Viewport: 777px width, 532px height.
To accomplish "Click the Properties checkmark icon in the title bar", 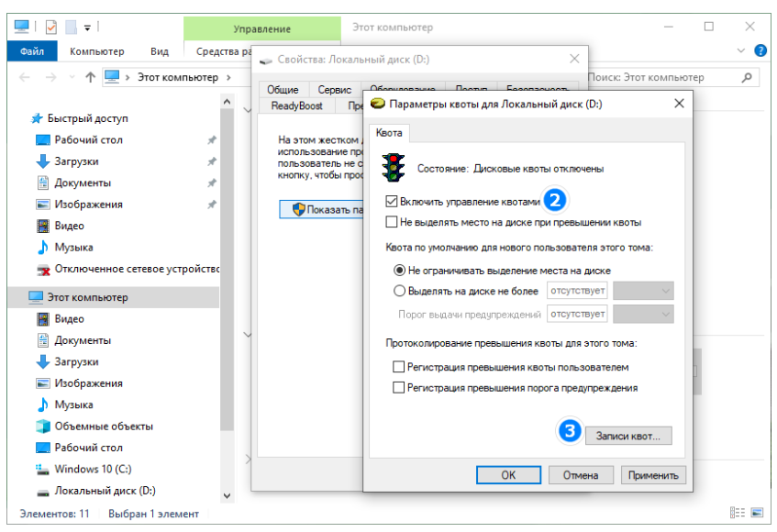I will tap(51, 27).
